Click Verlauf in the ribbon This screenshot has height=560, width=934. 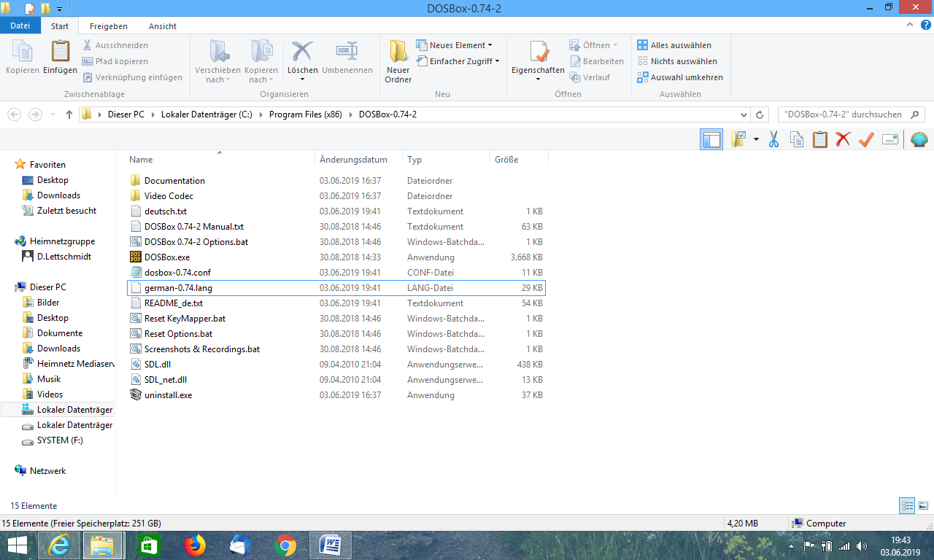click(590, 77)
